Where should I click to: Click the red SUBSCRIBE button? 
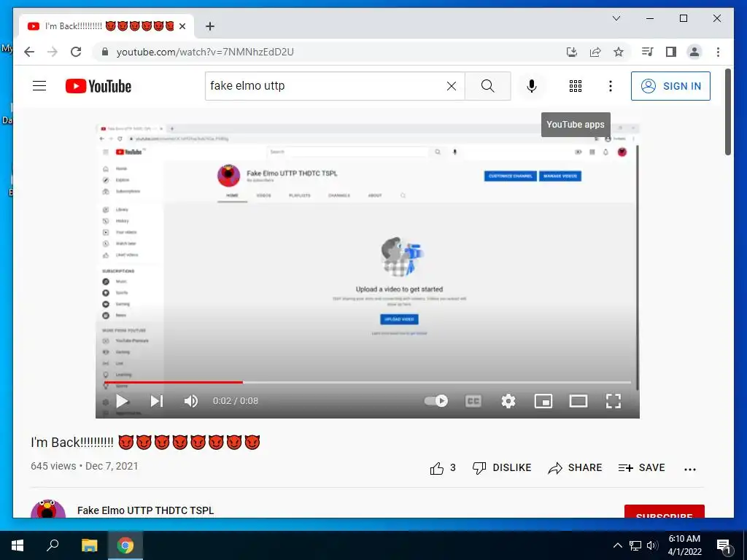[x=664, y=511]
